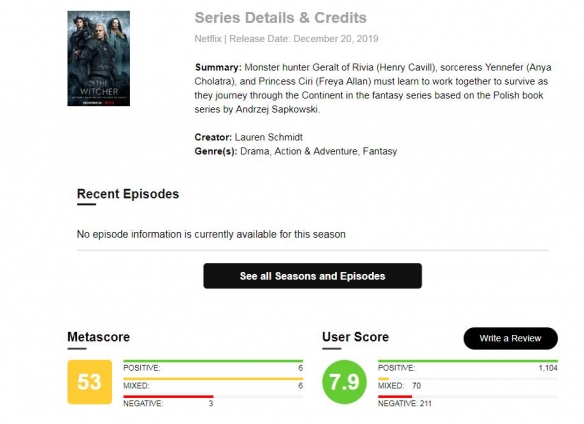This screenshot has height=424, width=584.
Task: Open the yellow Metascore 53 badge
Action: (90, 382)
